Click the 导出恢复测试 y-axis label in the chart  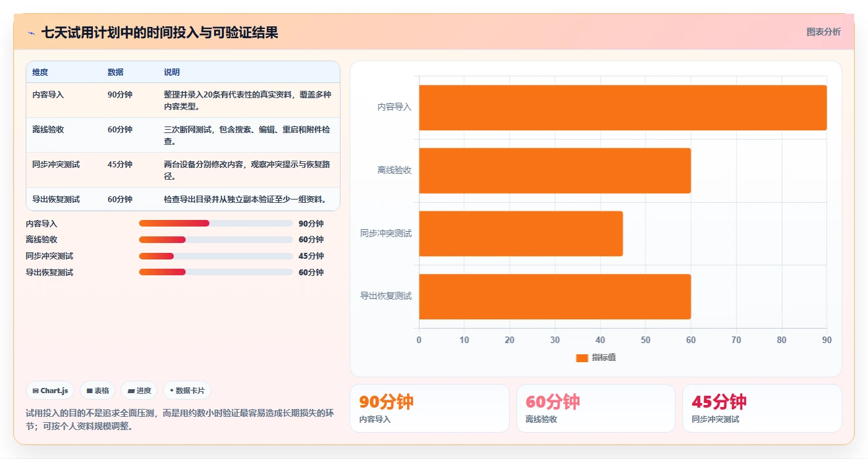pos(386,296)
